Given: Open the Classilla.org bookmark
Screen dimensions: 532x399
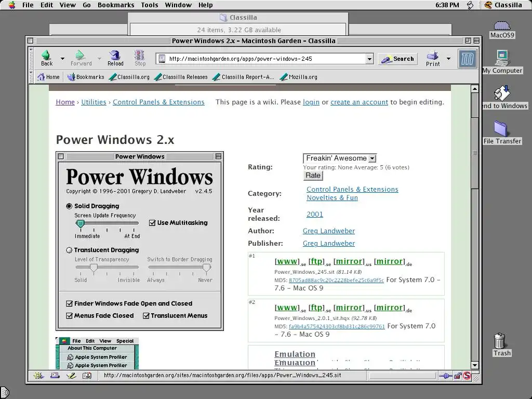Looking at the screenshot, I should coord(129,77).
